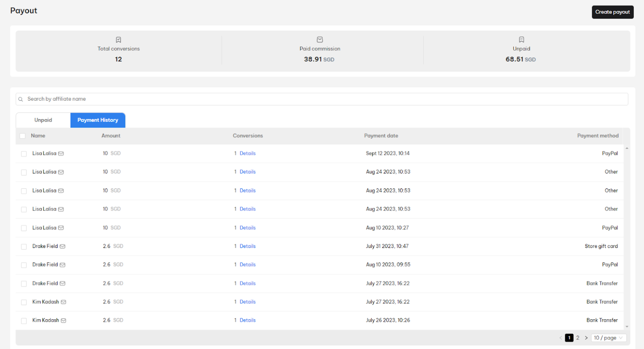Select the Payment History tab
The image size is (644, 349).
coord(98,120)
